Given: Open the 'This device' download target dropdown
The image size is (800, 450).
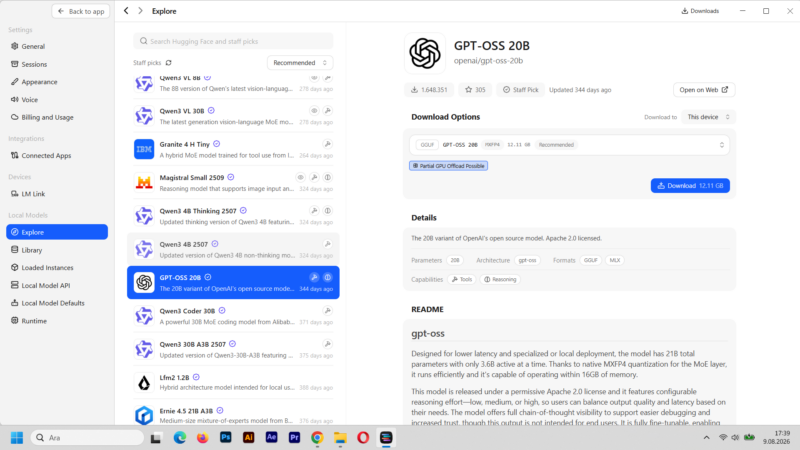Looking at the screenshot, I should tap(708, 117).
